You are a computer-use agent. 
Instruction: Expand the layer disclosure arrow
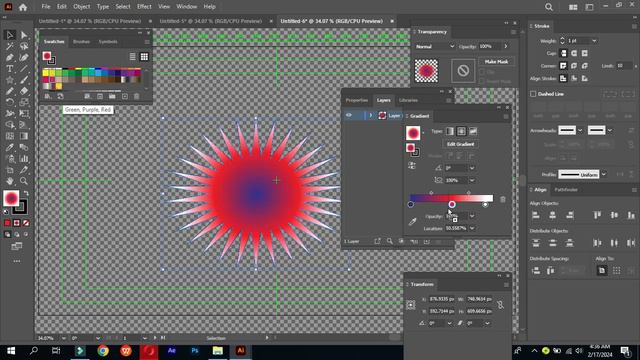pyautogui.click(x=371, y=116)
